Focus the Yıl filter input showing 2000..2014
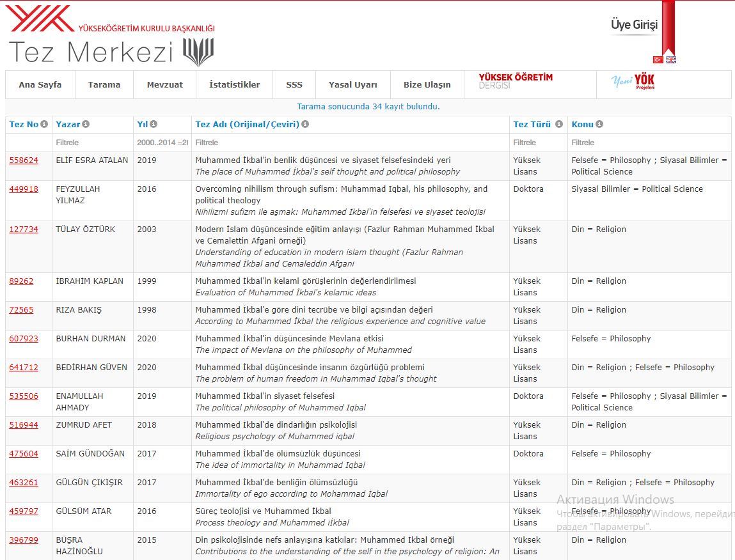Viewport: 735px width, 560px height. [162, 143]
